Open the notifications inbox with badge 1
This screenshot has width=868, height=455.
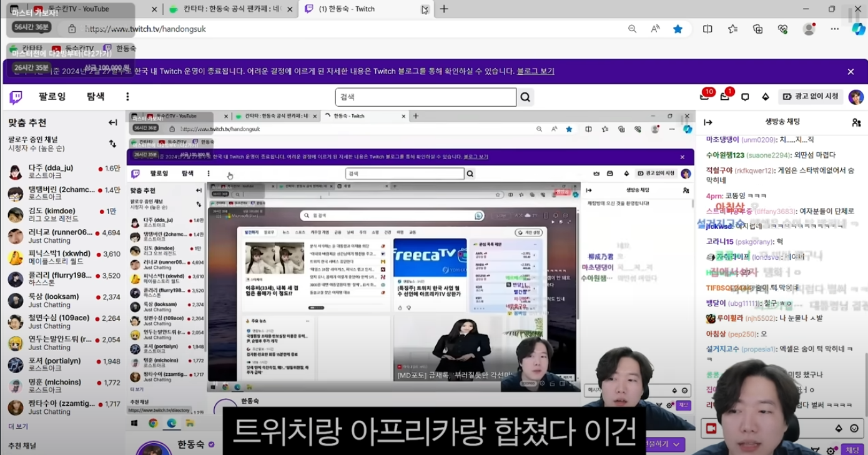coord(725,97)
